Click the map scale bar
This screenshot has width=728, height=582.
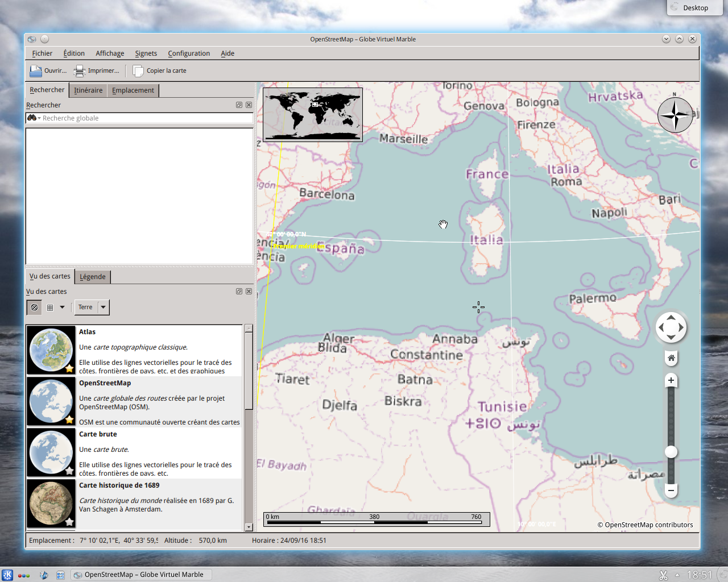tap(377, 519)
